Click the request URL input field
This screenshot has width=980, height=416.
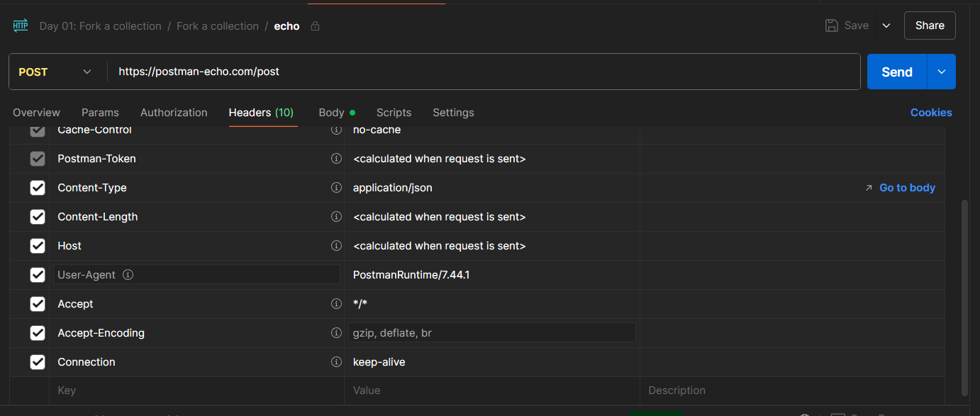pyautogui.click(x=482, y=72)
